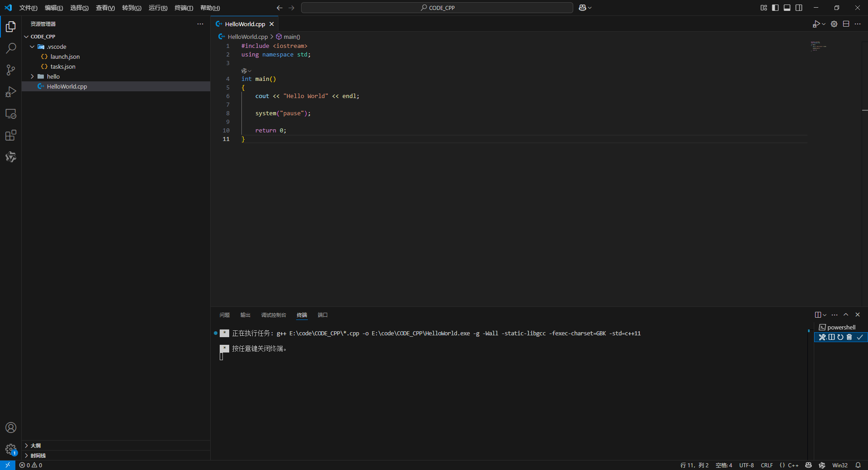Viewport: 868px width, 470px height.
Task: Open the Search view in activity bar
Action: click(11, 48)
